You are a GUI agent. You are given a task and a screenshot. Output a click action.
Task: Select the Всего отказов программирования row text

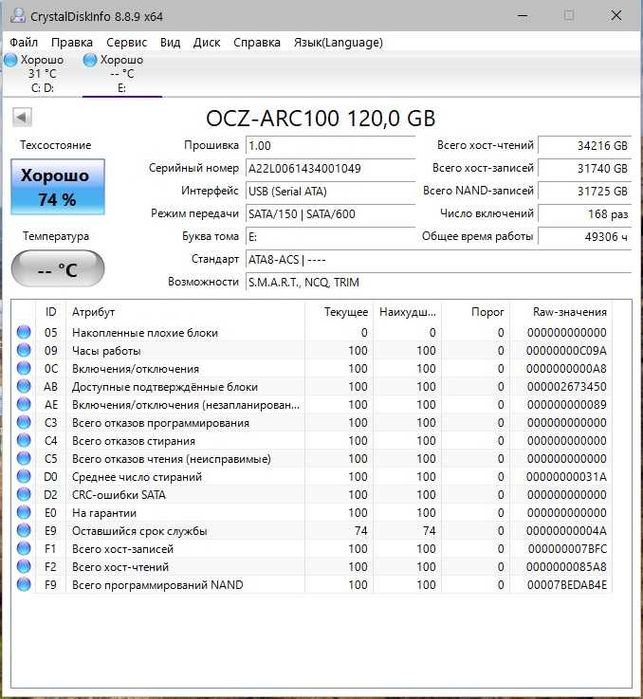point(161,423)
